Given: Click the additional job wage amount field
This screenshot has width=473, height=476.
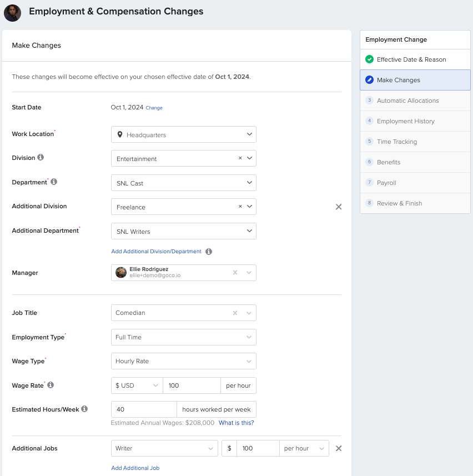Looking at the screenshot, I should point(258,448).
